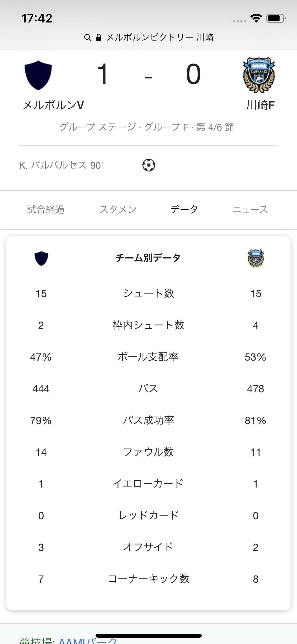Tap small Melbourne shield in stats card

point(41,258)
